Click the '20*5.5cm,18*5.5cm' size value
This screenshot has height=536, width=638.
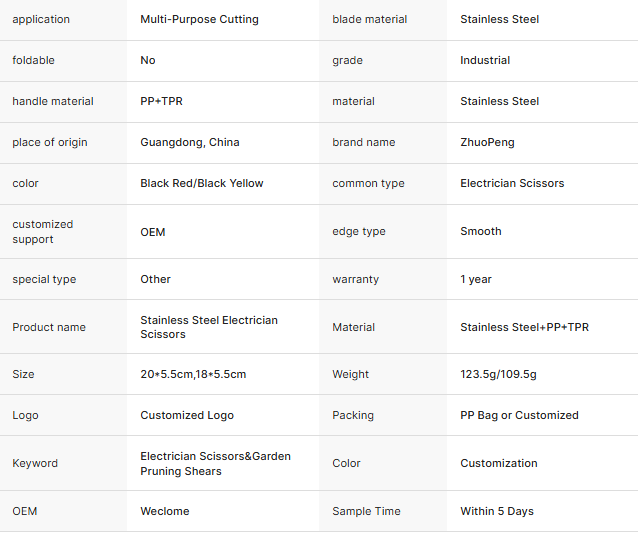point(193,374)
